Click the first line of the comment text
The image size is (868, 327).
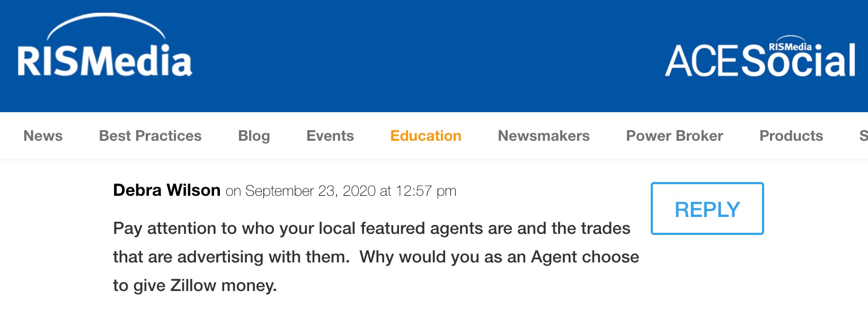click(x=371, y=229)
